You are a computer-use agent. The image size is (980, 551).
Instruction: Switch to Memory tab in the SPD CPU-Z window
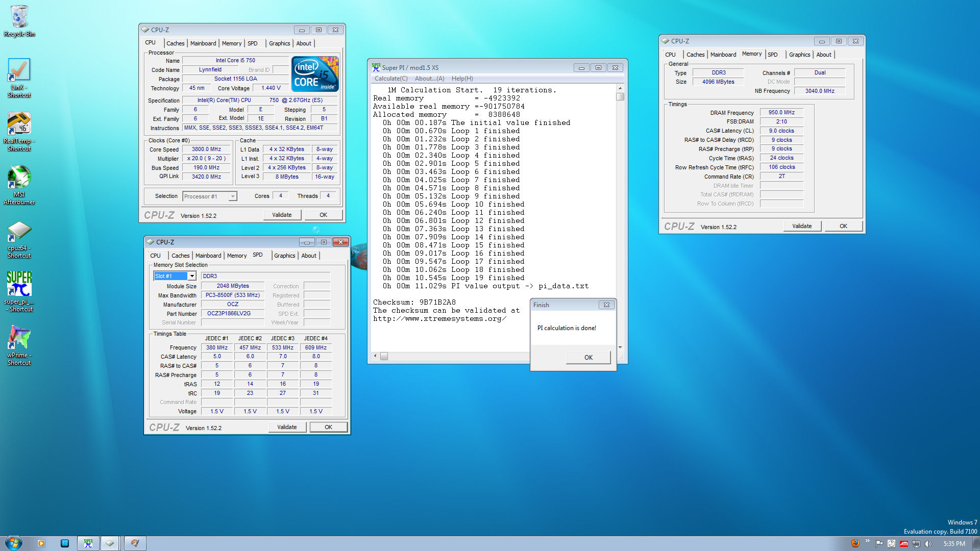click(236, 256)
